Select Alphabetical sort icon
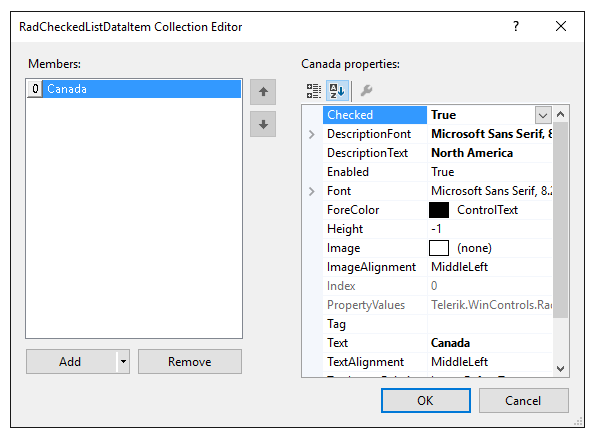 tap(337, 91)
